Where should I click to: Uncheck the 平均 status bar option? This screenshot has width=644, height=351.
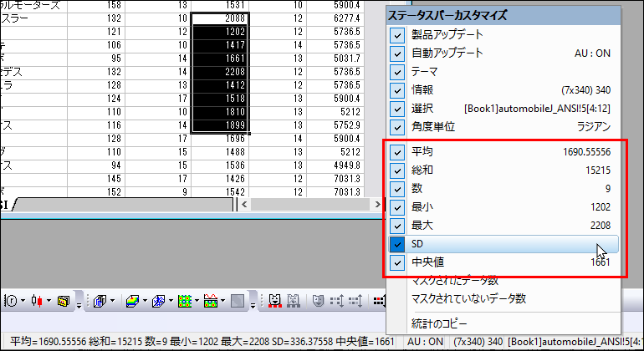(x=397, y=152)
